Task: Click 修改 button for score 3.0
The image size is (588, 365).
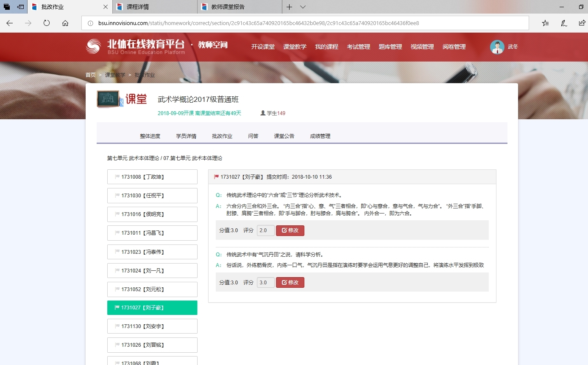Action: pyautogui.click(x=290, y=282)
